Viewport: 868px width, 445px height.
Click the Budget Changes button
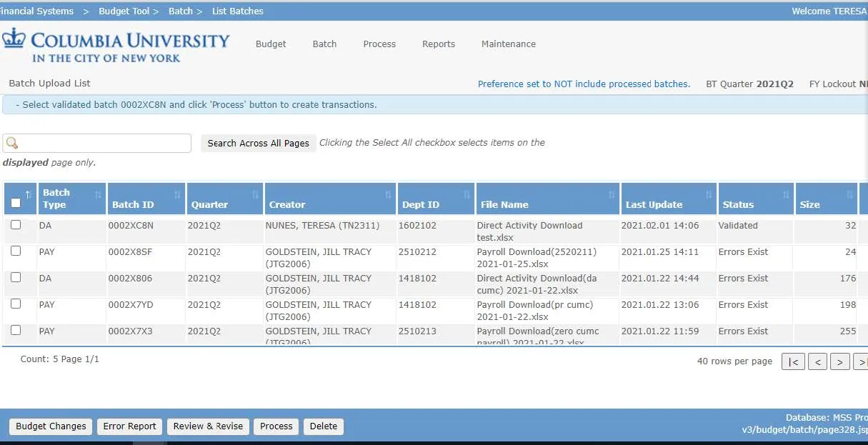[x=51, y=426]
